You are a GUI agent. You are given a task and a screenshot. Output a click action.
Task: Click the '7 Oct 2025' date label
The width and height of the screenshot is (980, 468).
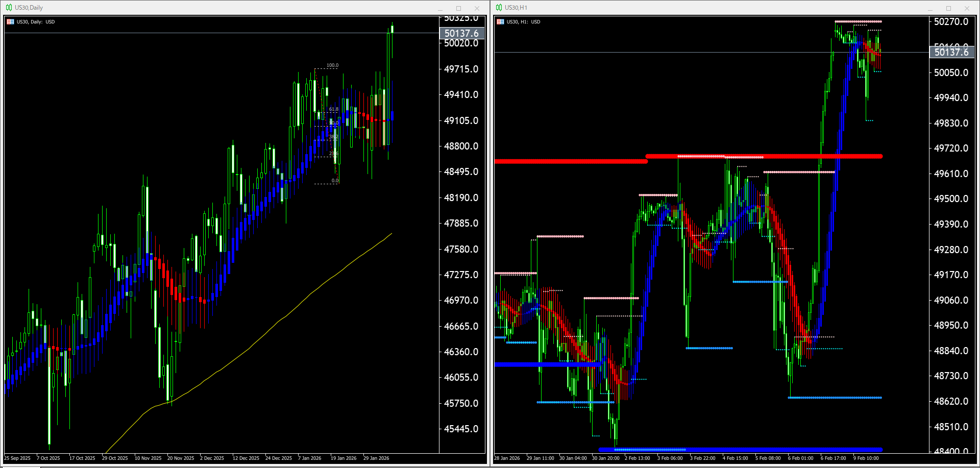48,458
